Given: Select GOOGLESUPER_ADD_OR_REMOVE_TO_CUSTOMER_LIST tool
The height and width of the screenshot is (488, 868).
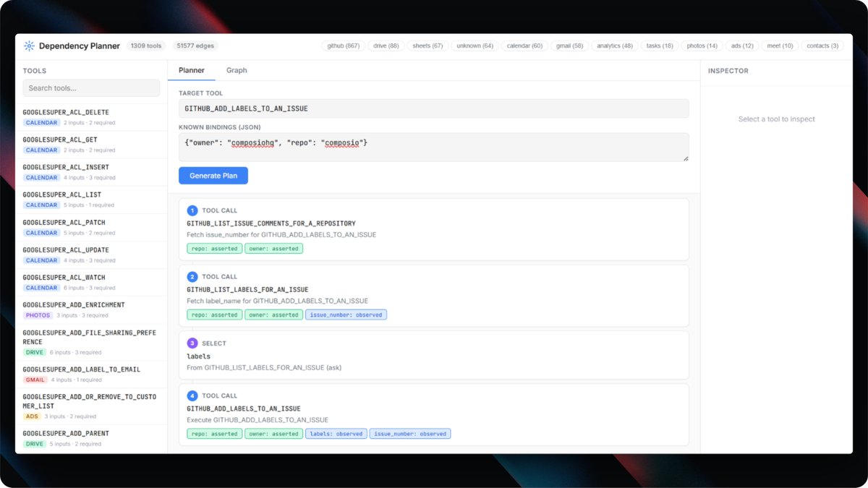Looking at the screenshot, I should (x=91, y=406).
